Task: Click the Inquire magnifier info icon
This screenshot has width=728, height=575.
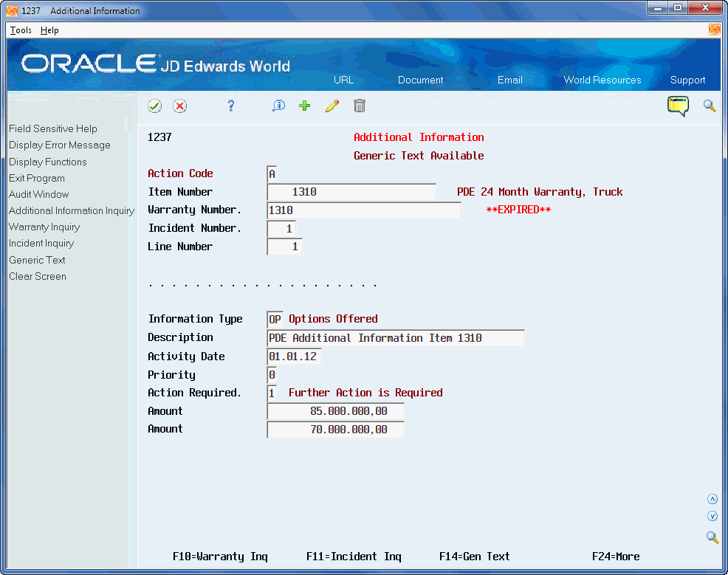Action: click(278, 106)
